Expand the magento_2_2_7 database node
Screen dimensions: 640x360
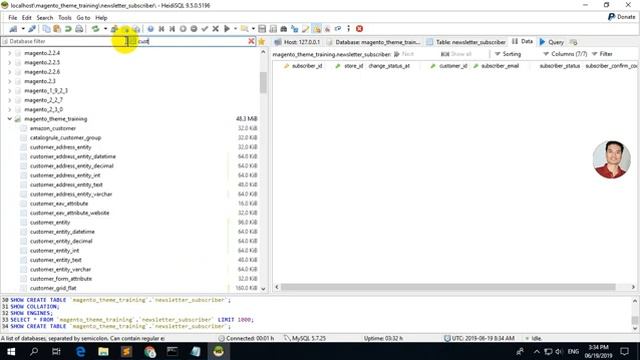point(10,100)
